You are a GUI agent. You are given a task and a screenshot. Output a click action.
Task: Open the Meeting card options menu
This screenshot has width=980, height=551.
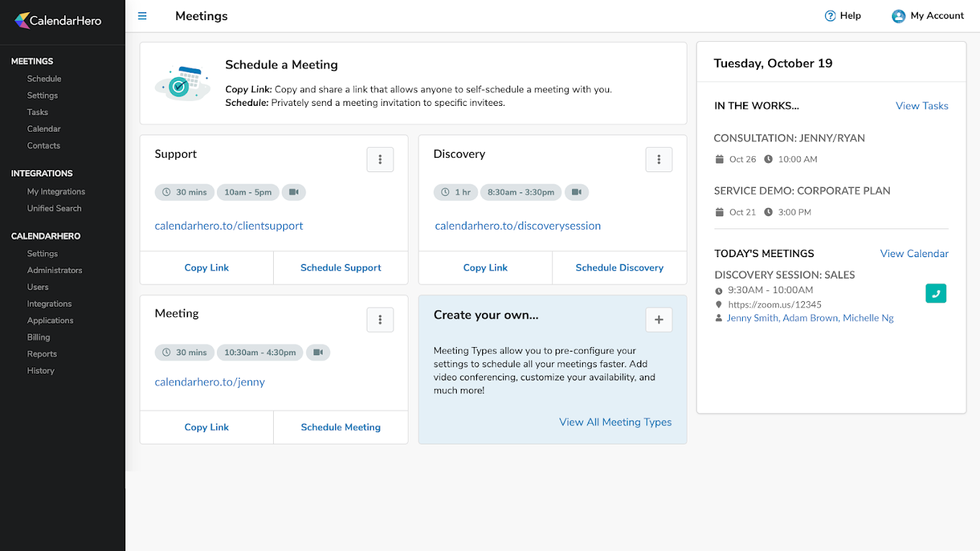coord(380,319)
